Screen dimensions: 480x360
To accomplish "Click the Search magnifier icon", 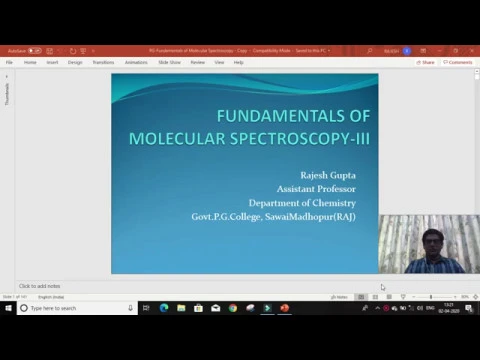I will tap(369, 51).
